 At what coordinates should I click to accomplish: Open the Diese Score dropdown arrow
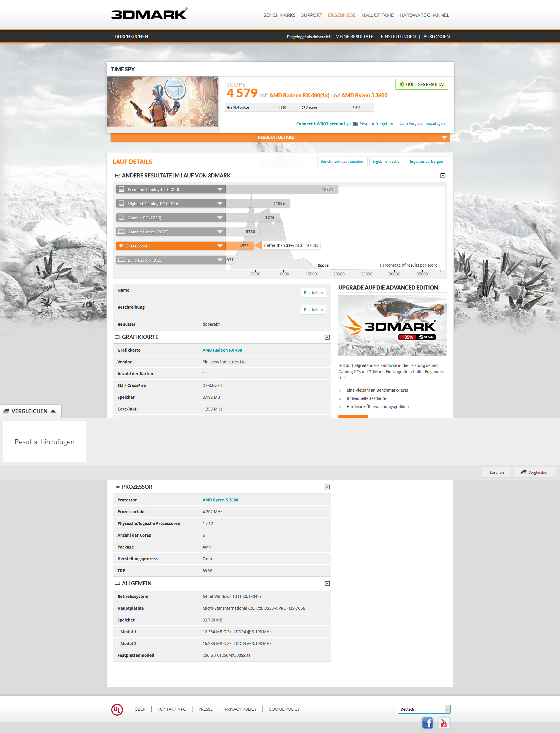(220, 246)
